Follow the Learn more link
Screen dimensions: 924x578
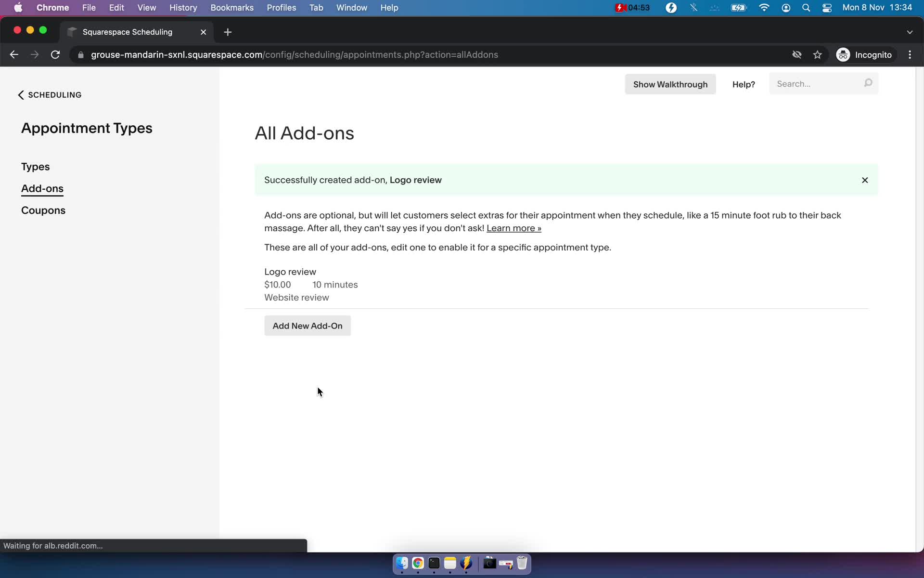(x=514, y=228)
